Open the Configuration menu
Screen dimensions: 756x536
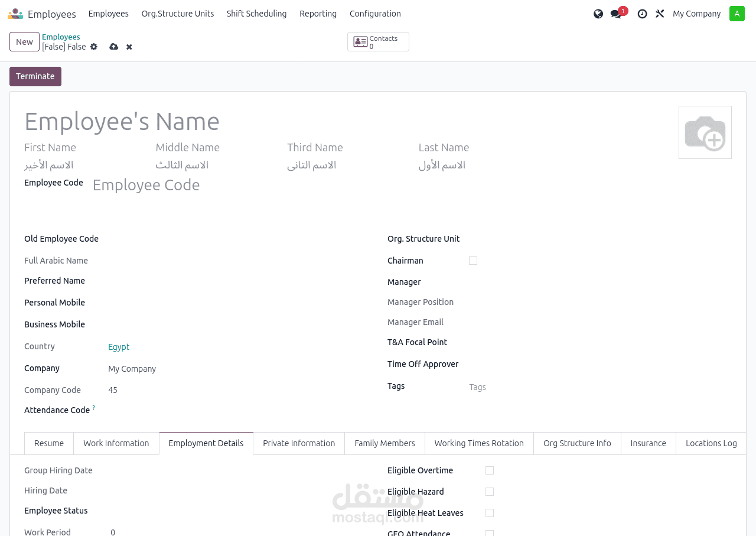point(375,13)
